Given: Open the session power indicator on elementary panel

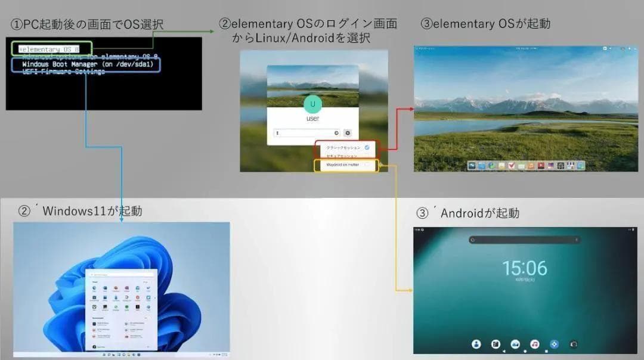Looking at the screenshot, I should click(636, 48).
